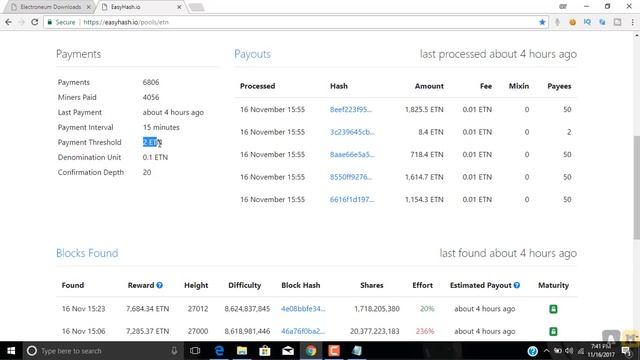The width and height of the screenshot is (640, 360).
Task: Click maturity icon for block 27012
Action: click(553, 309)
